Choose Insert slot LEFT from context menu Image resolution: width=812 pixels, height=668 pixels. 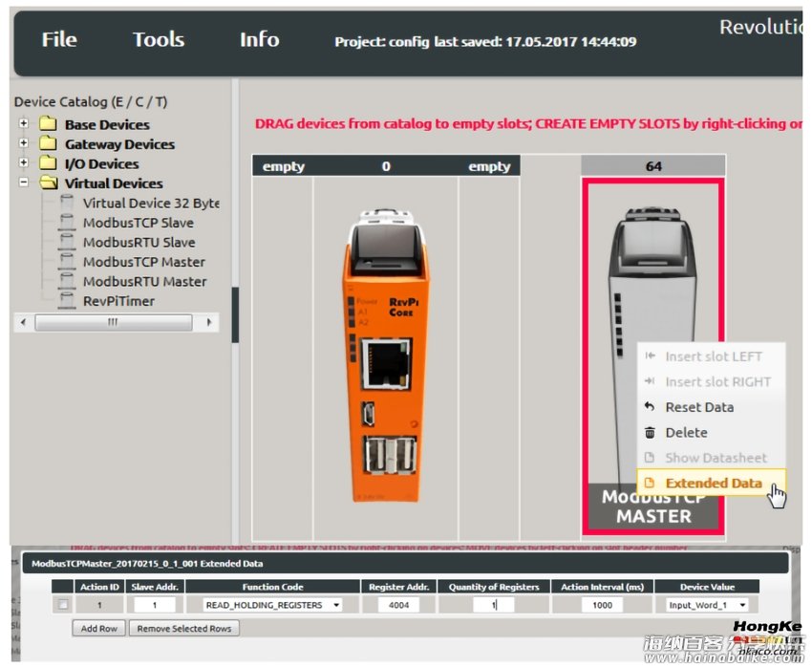711,356
